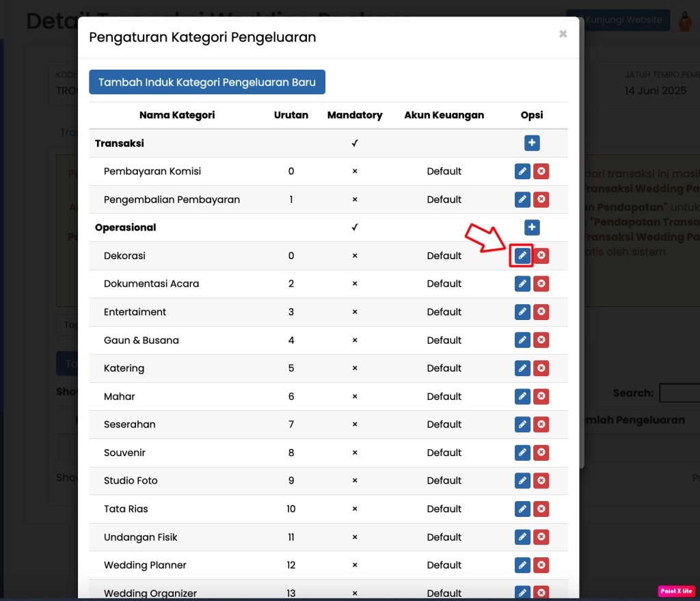
Task: Add subcategory under Operasional with plus icon
Action: point(532,228)
